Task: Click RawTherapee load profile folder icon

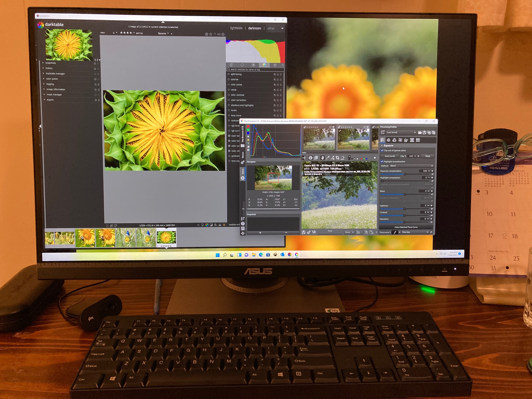Action: click(420, 132)
